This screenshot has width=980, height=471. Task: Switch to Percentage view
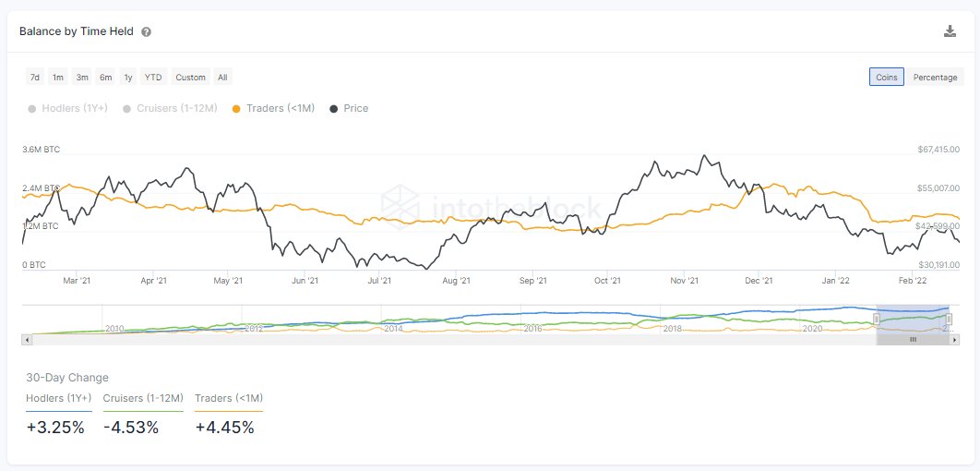coord(935,77)
